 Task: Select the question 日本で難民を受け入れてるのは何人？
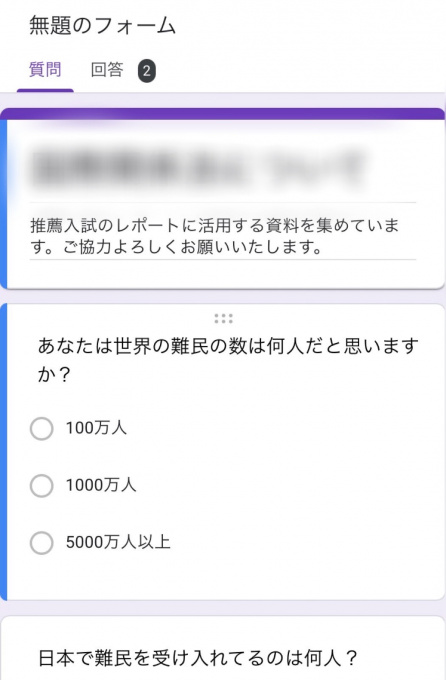tap(198, 658)
